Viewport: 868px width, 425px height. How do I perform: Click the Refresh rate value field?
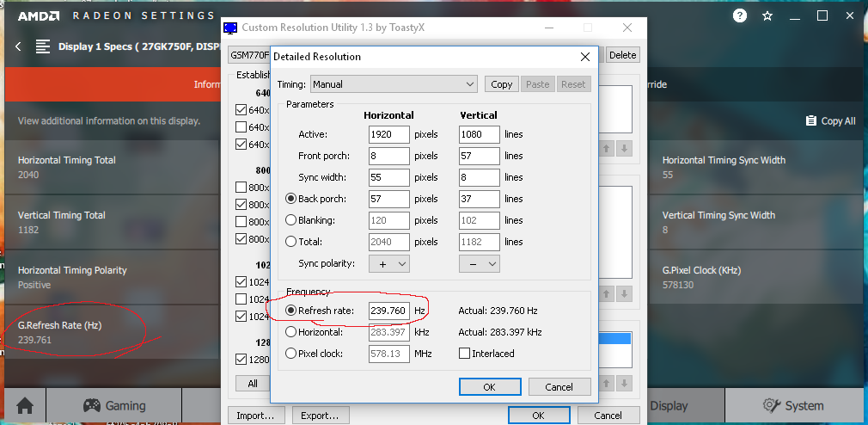pos(388,310)
